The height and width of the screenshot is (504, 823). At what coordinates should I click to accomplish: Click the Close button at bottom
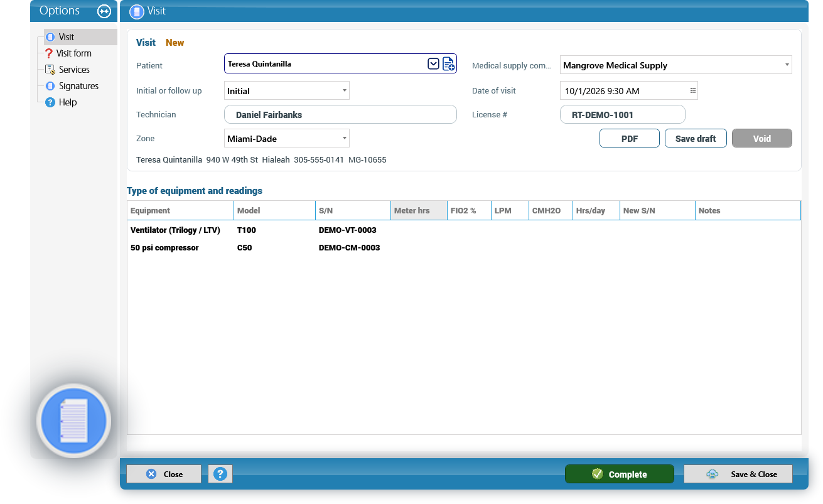164,474
